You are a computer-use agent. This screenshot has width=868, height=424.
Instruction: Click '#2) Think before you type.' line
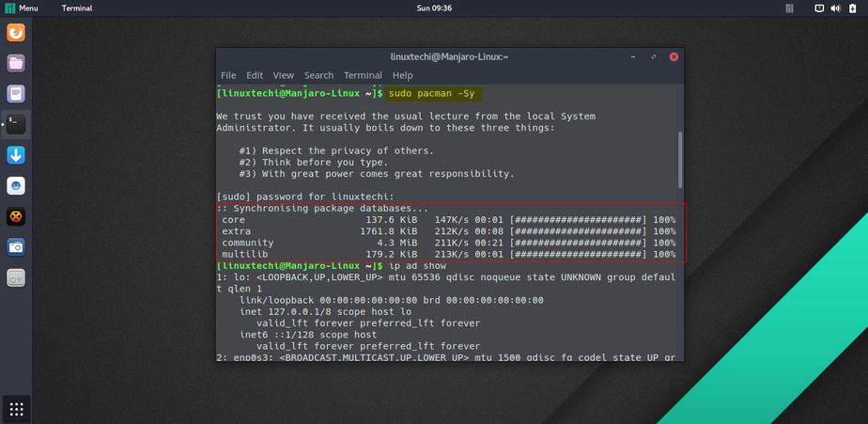tap(314, 163)
